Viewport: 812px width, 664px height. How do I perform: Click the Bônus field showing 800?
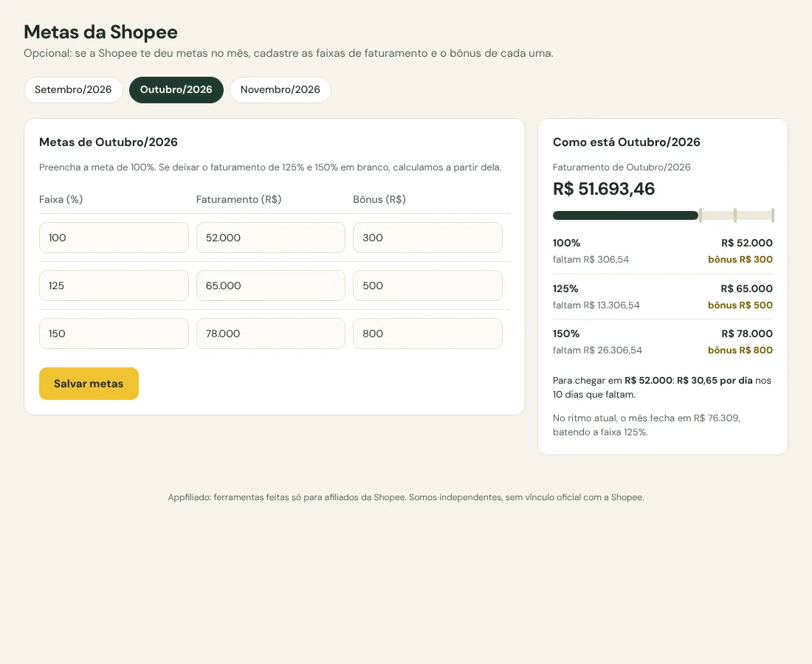(x=427, y=333)
